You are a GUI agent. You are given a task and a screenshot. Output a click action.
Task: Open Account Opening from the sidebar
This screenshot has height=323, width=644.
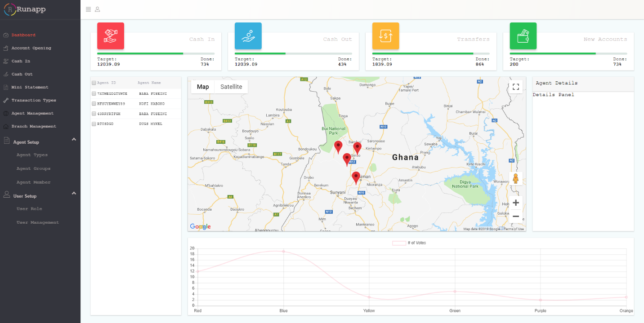31,48
